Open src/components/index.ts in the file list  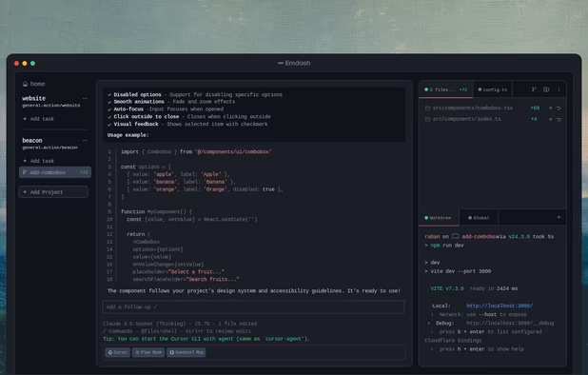[466, 119]
